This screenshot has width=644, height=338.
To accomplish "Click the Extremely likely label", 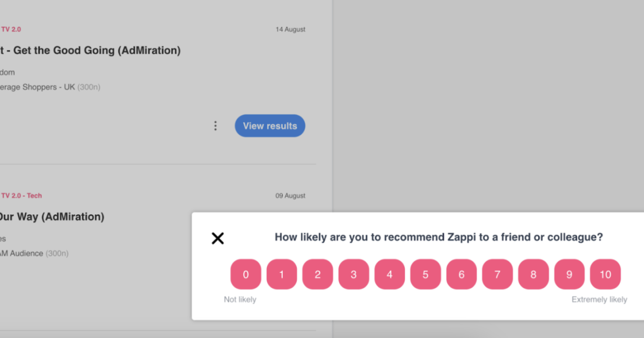I will [599, 299].
